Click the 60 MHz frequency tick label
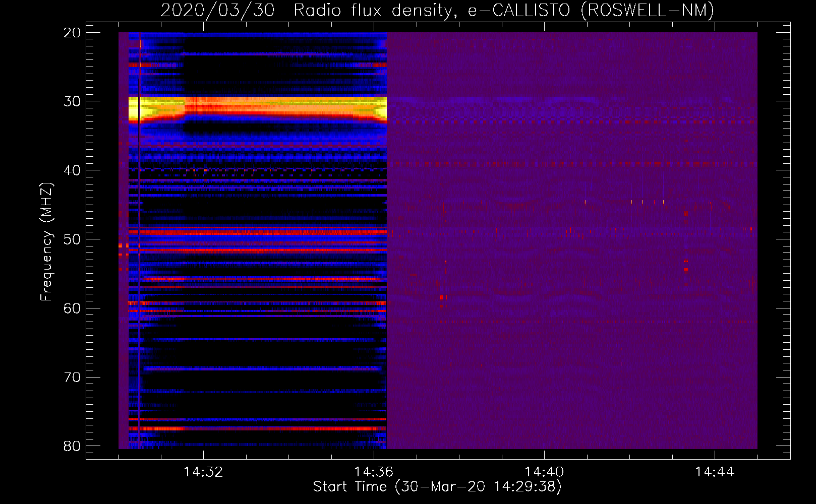 click(x=72, y=308)
